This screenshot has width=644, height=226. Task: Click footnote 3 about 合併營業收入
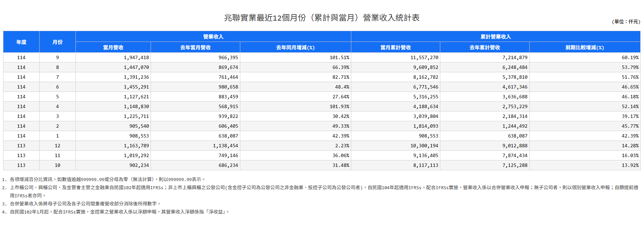(x=85, y=204)
